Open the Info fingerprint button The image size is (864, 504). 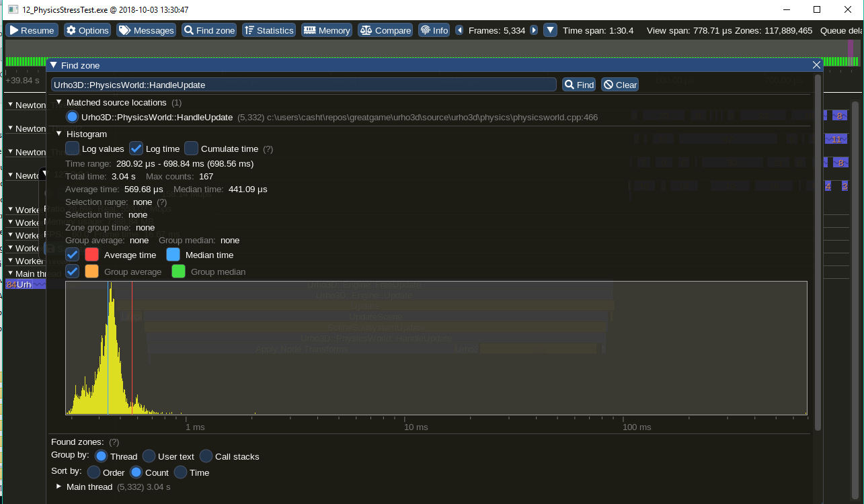[x=434, y=30]
